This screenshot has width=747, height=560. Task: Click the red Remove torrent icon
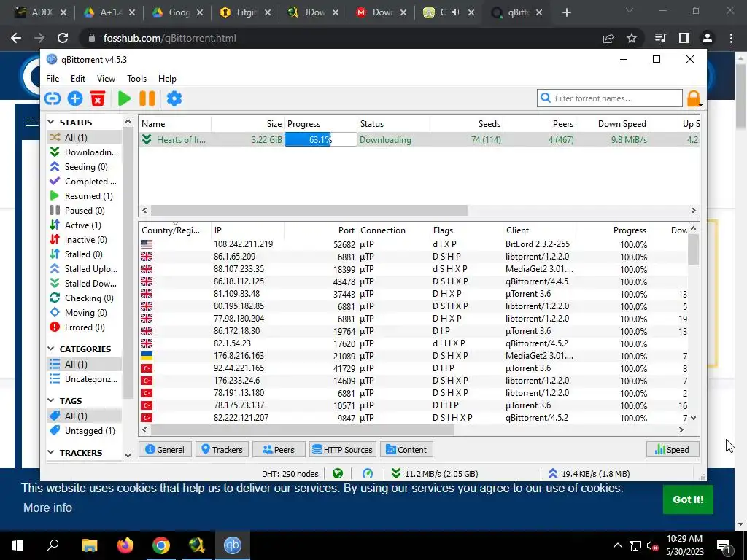click(98, 98)
